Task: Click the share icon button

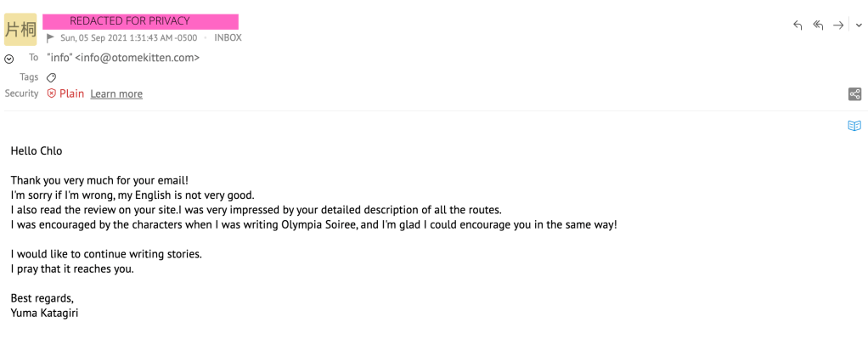Action: coord(855,94)
